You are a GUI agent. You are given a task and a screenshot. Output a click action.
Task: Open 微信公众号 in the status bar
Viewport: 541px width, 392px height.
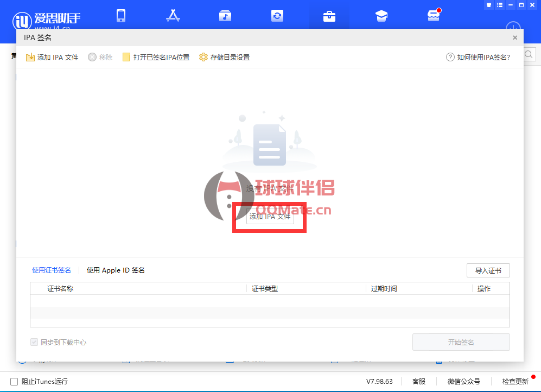click(463, 381)
